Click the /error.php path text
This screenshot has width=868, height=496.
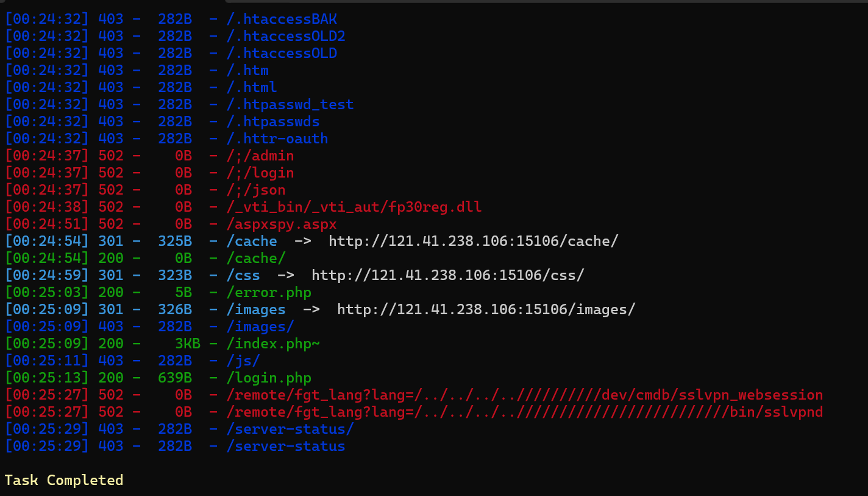[269, 292]
